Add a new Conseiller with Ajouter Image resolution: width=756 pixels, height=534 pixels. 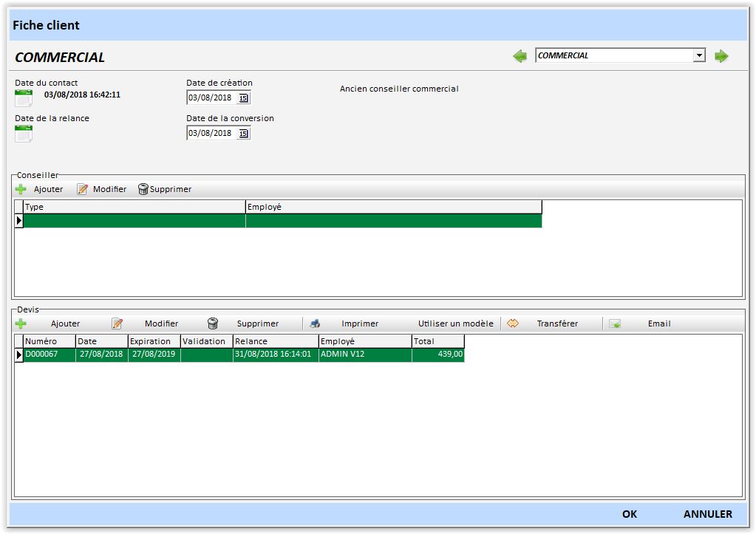pyautogui.click(x=40, y=189)
